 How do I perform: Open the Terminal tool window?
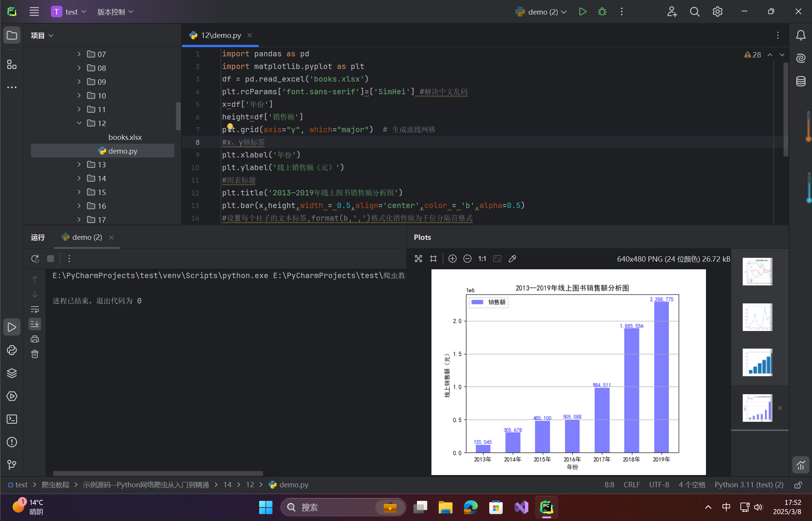pos(12,419)
